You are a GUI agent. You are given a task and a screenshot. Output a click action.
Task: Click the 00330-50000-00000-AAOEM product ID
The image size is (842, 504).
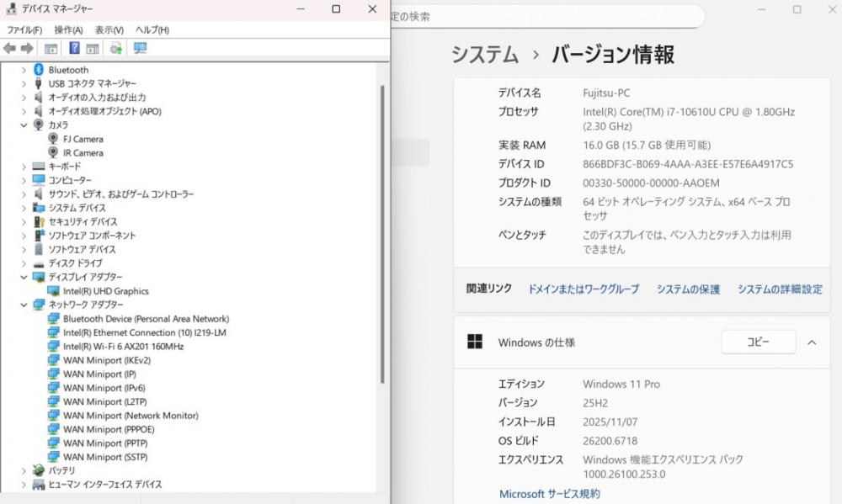point(651,183)
